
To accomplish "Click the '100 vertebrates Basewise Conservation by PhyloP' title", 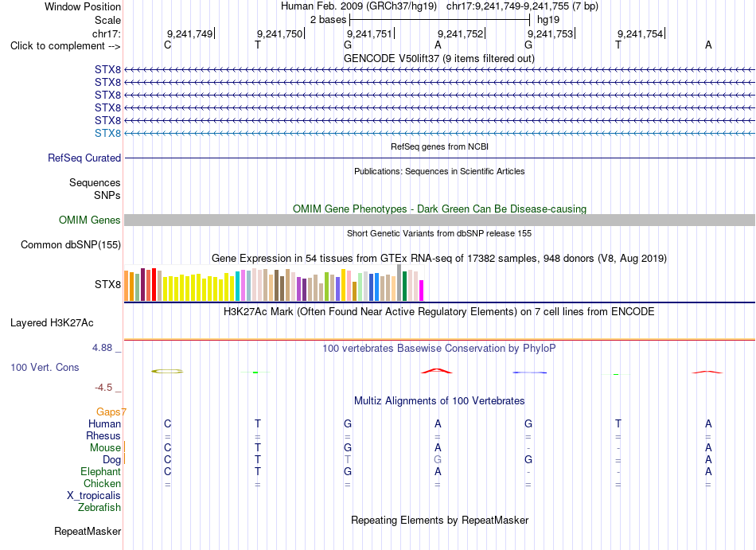I will point(438,348).
